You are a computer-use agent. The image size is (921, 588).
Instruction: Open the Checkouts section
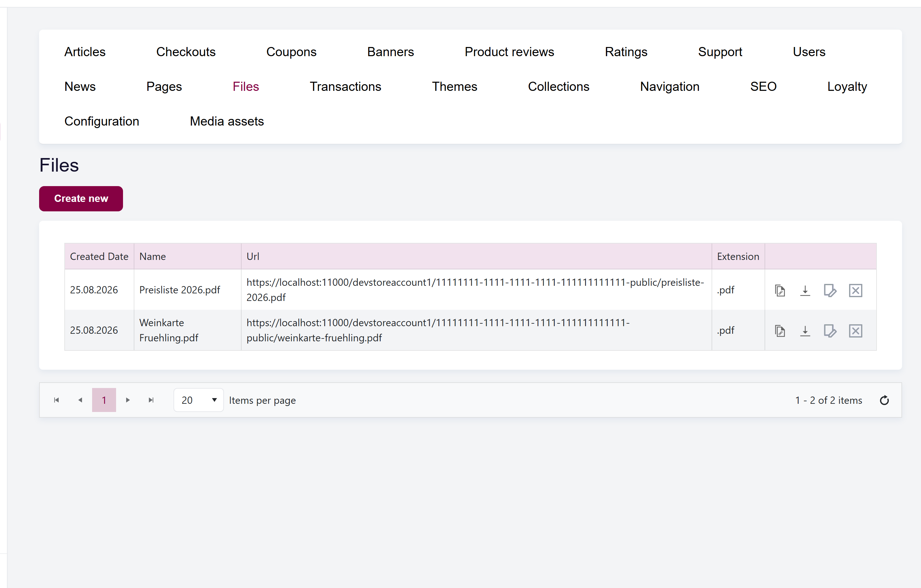pyautogui.click(x=186, y=52)
